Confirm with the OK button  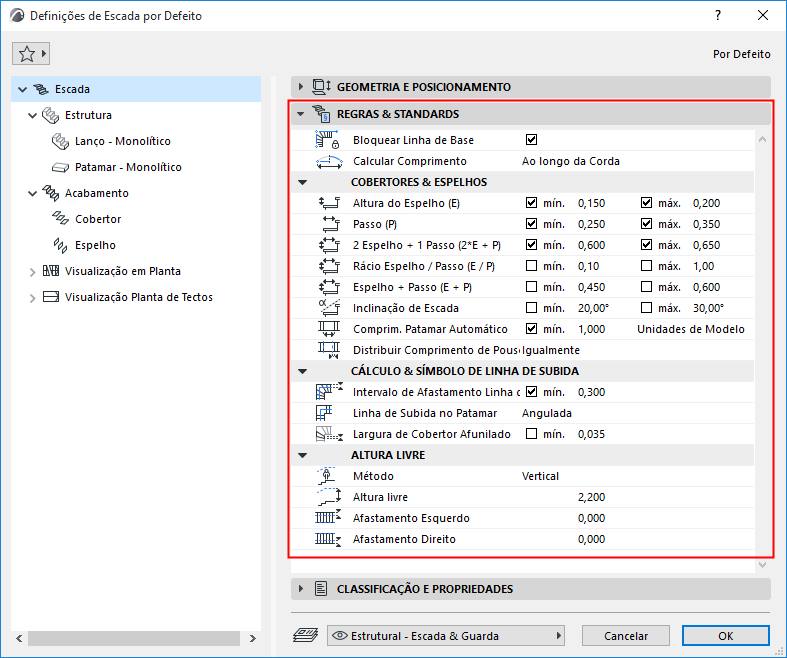[x=726, y=636]
